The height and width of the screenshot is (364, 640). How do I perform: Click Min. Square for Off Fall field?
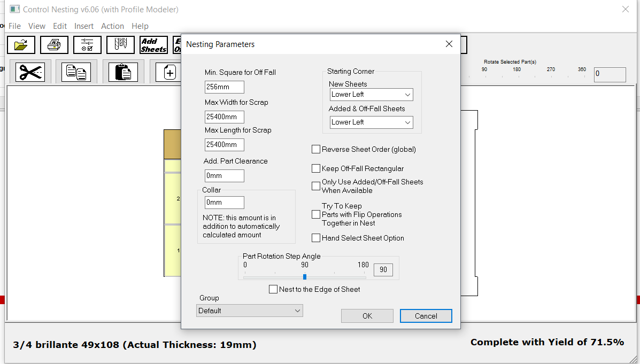pos(225,87)
